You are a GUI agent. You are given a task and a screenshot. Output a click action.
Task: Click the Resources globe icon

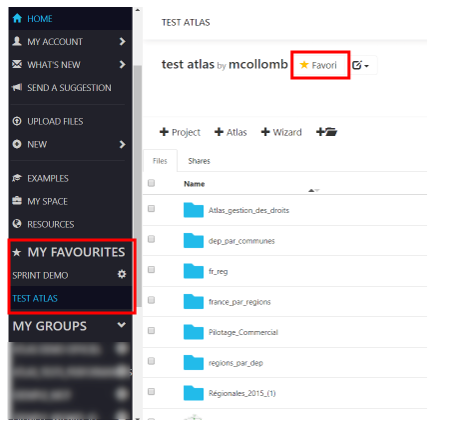17,224
